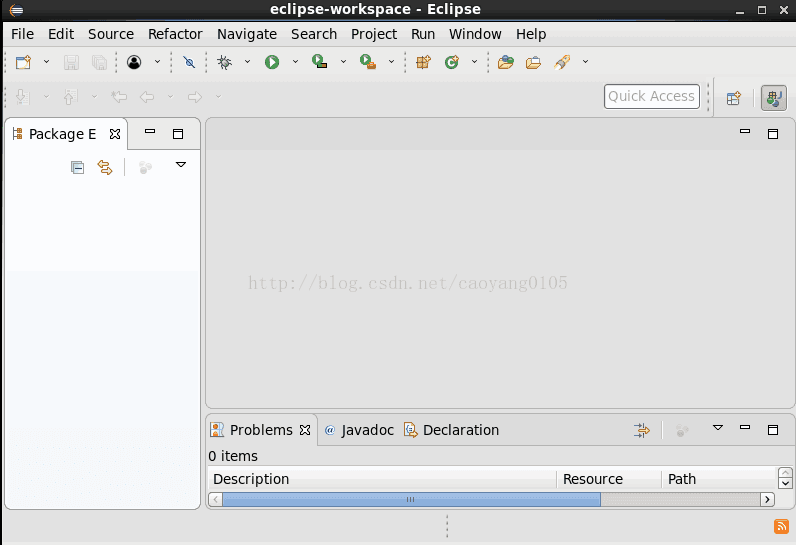Minimize the Package Explorer panel
This screenshot has height=545, width=796.
(x=150, y=131)
